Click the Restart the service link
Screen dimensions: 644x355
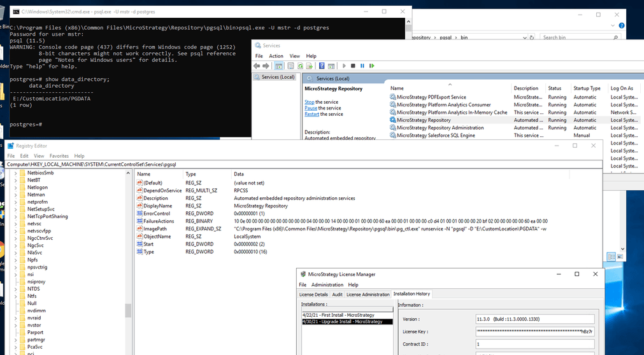pyautogui.click(x=324, y=114)
